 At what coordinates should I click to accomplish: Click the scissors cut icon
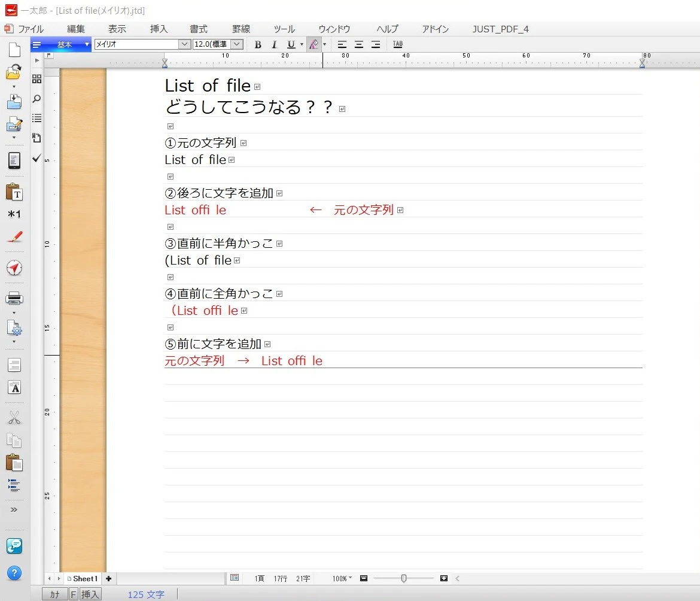pyautogui.click(x=14, y=418)
